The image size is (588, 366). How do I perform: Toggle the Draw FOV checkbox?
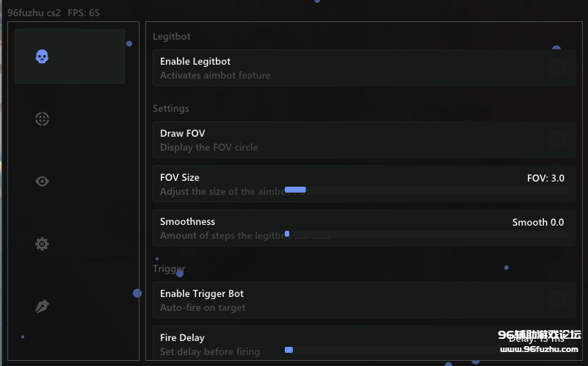[557, 140]
